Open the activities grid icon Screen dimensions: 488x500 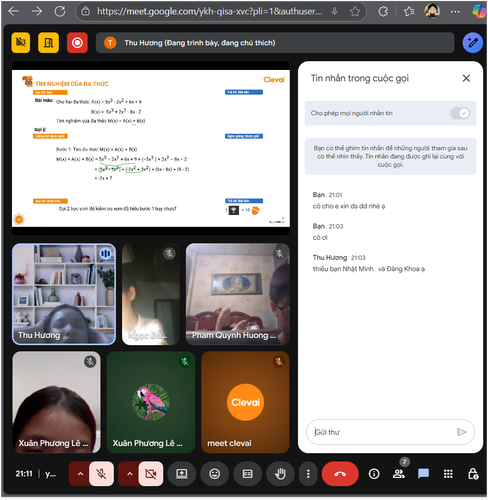click(x=448, y=474)
